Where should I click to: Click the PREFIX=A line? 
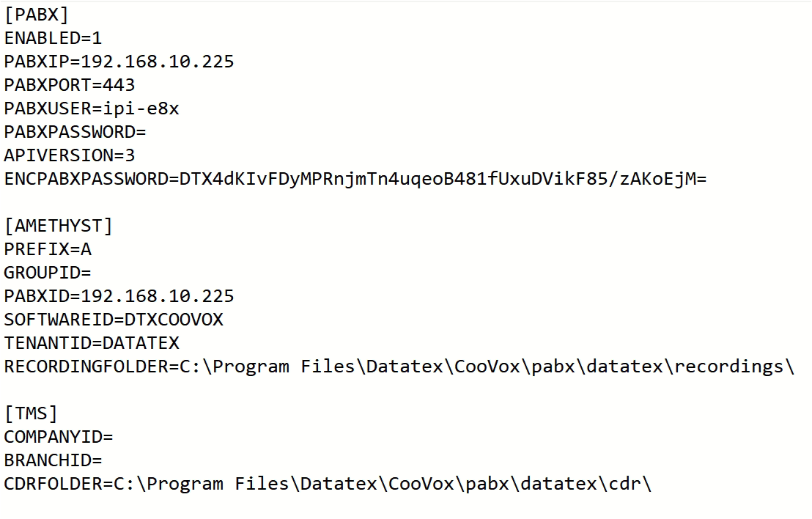point(48,249)
